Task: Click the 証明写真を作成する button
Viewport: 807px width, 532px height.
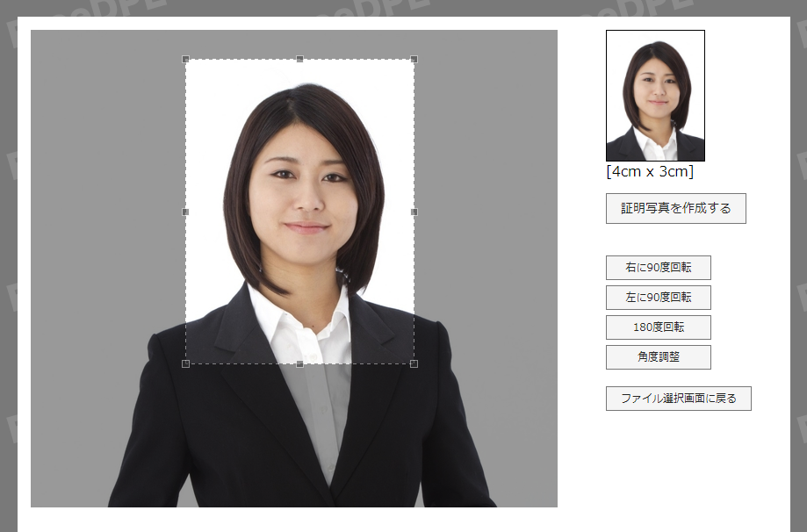Action: pos(676,208)
